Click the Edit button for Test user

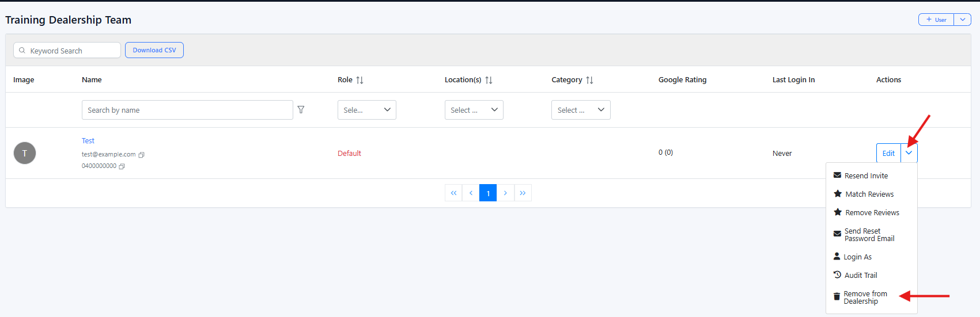pos(888,153)
